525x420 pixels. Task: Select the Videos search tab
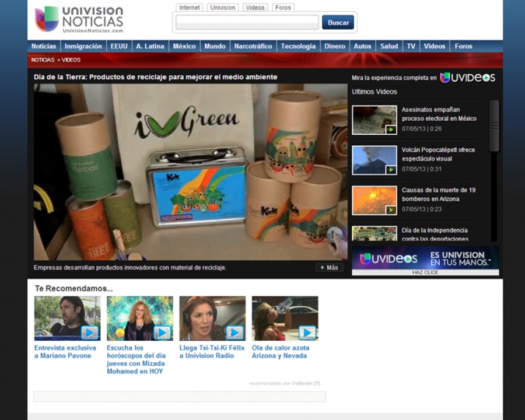pyautogui.click(x=254, y=8)
